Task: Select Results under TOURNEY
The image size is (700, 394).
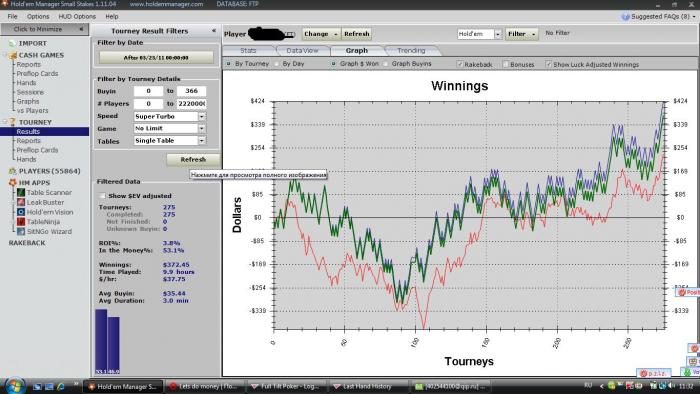Action: pos(45,132)
